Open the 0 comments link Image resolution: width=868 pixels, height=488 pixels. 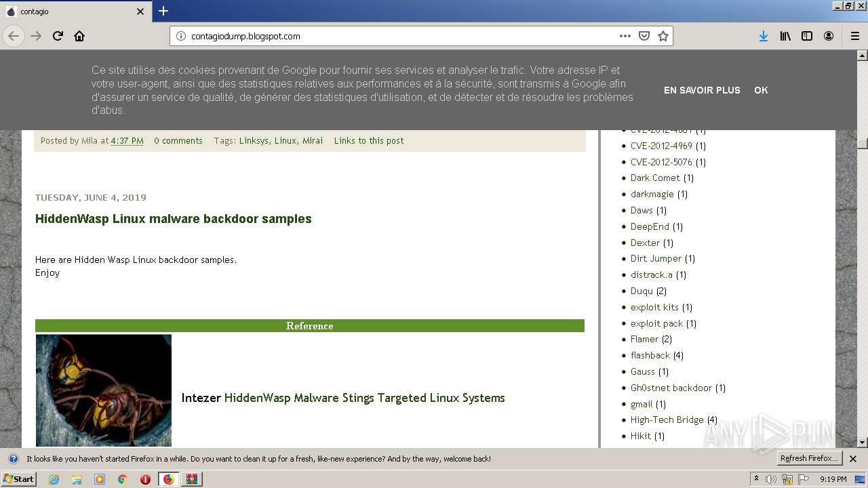[178, 141]
